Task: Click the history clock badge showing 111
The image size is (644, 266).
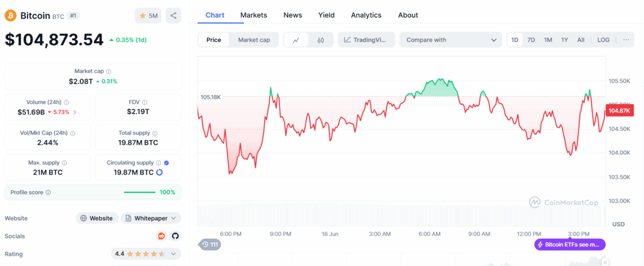Action: pos(210,245)
